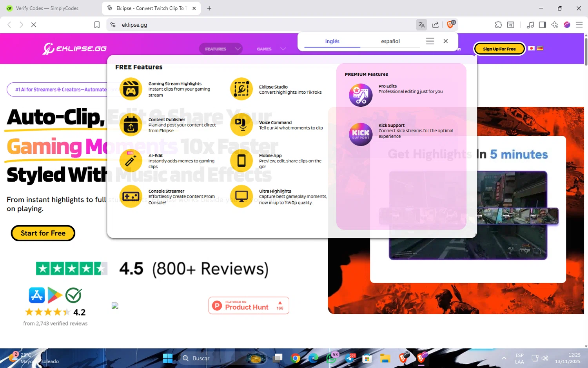
Task: Open the Google Play badge icon
Action: [55, 295]
